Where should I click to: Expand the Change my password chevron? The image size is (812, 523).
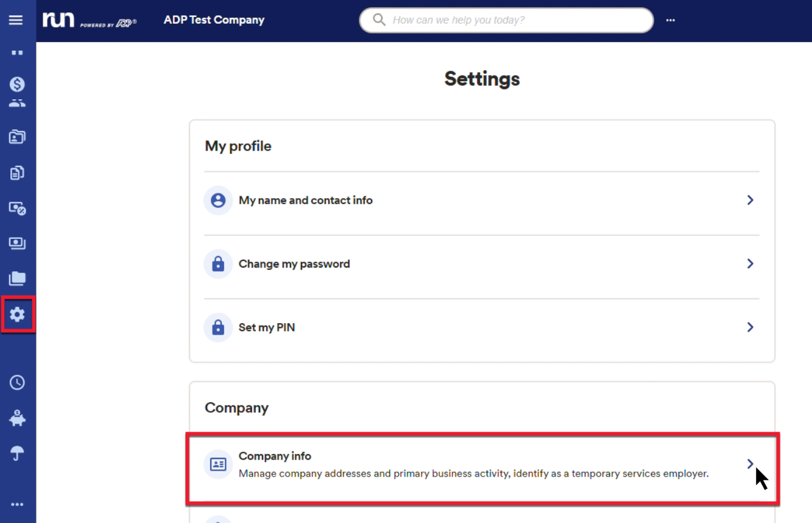750,263
